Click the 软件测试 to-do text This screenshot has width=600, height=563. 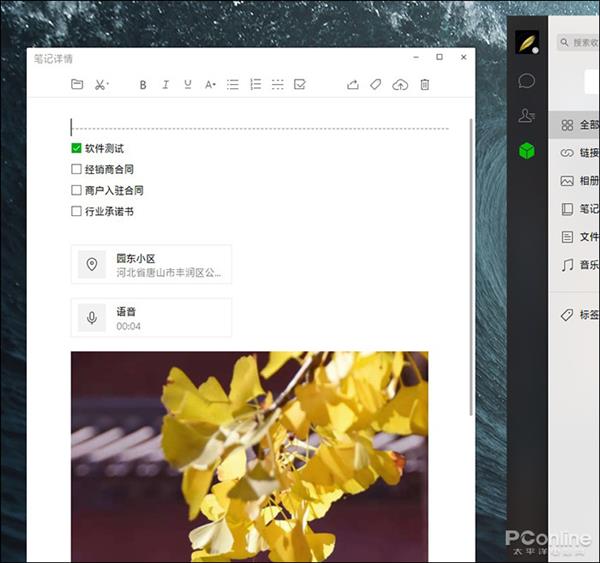coord(104,149)
